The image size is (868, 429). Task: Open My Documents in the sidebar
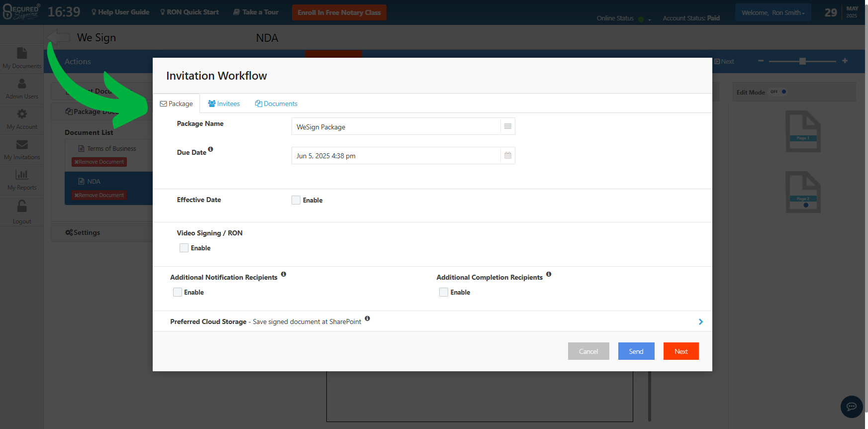pos(22,54)
